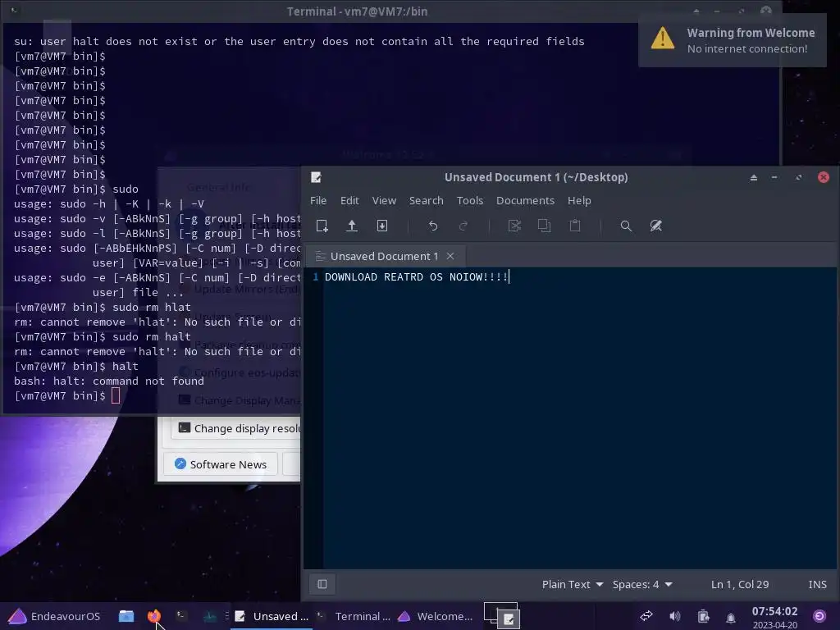Click Change display resolution button in Welcome
The width and height of the screenshot is (840, 630).
click(x=235, y=428)
